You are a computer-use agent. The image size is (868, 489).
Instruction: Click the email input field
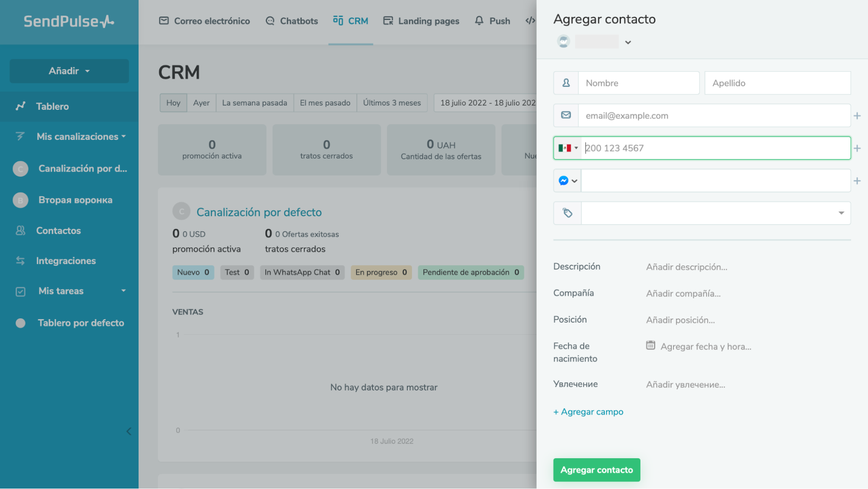[x=714, y=116]
